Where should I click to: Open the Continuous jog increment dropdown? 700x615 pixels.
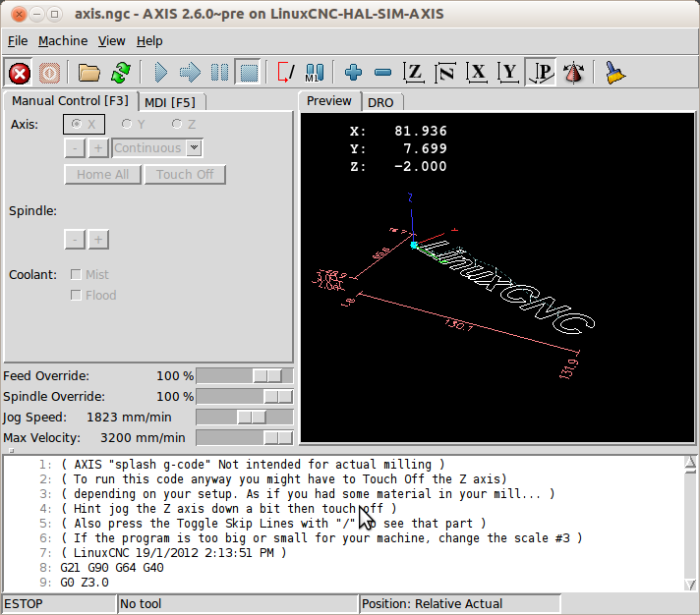[195, 148]
